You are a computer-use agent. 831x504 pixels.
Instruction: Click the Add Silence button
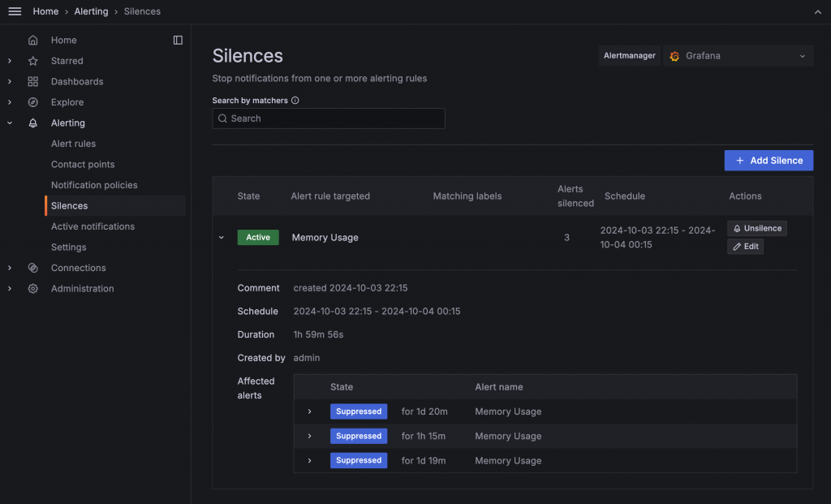(769, 161)
